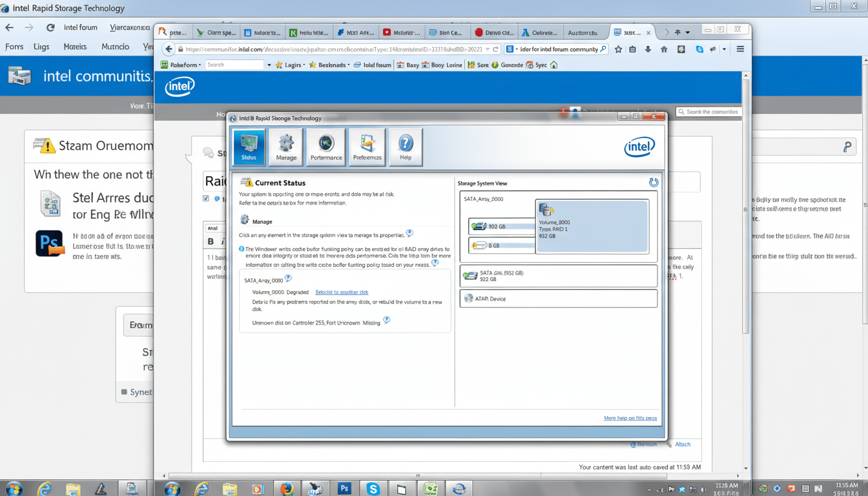Image resolution: width=868 pixels, height=496 pixels.
Task: Open Help in Intel Rapid Storage Technology
Action: coord(406,147)
